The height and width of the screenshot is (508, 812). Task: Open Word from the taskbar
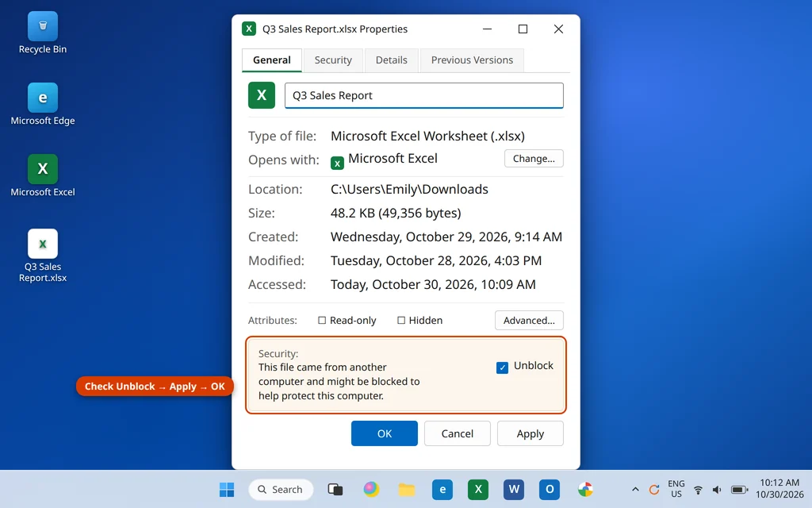point(514,489)
